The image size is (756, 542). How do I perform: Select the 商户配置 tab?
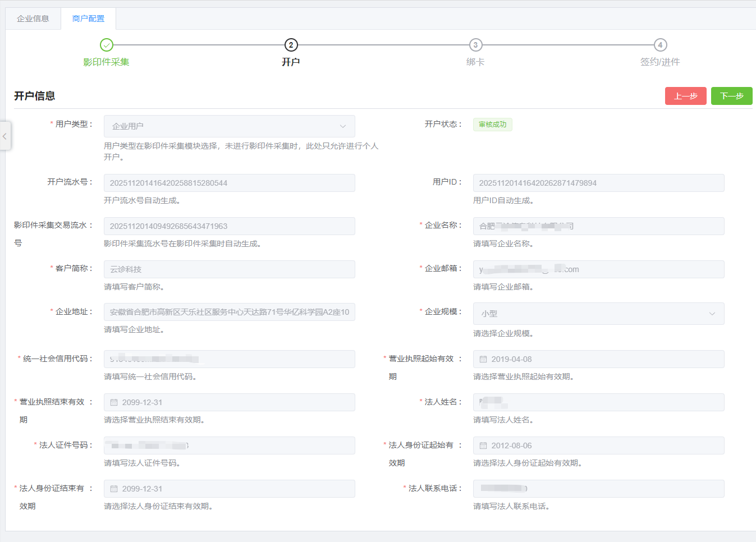click(88, 19)
